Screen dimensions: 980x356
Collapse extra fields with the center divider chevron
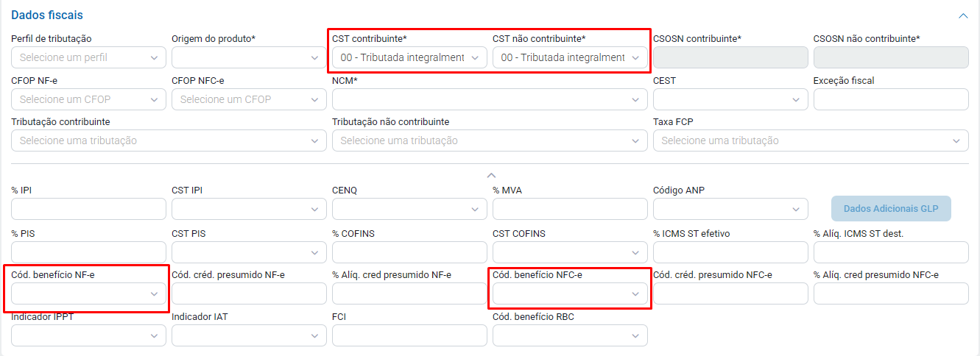pos(492,175)
